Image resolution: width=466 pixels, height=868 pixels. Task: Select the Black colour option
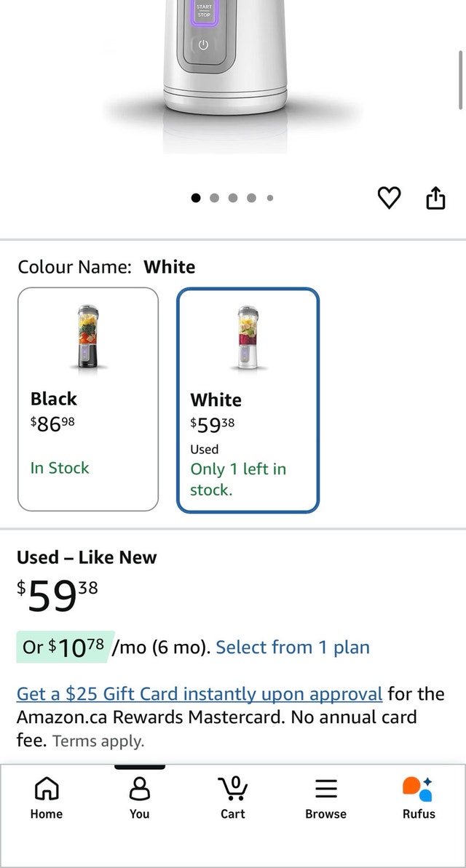(88, 399)
